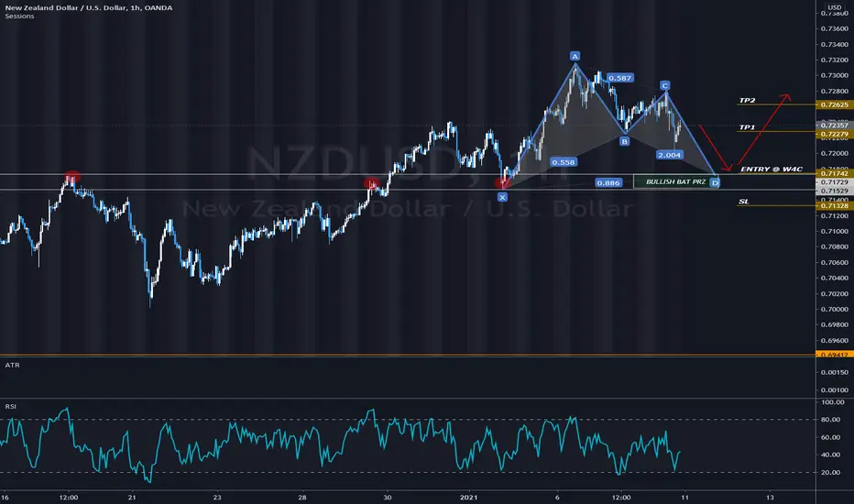
Task: Select the BULLISH BAT PRZ box
Action: [x=675, y=182]
